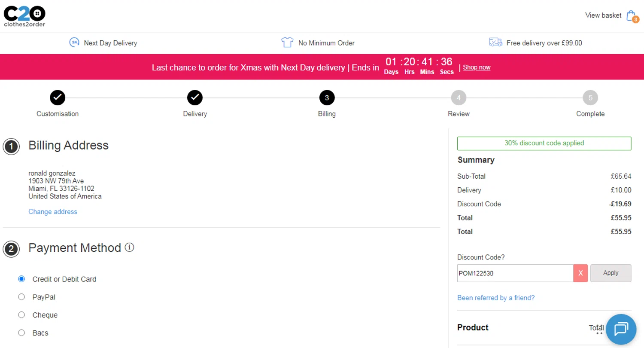Click the Review step label
The height and width of the screenshot is (348, 644).
point(459,114)
